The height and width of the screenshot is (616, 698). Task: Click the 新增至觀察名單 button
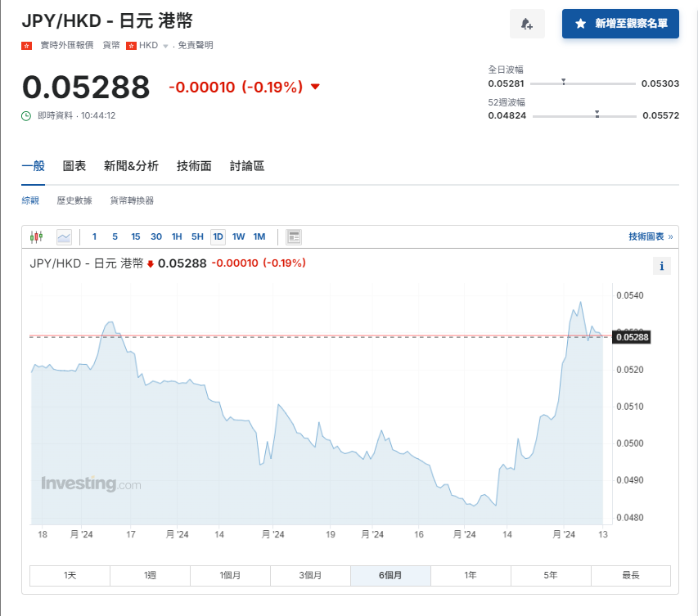620,24
